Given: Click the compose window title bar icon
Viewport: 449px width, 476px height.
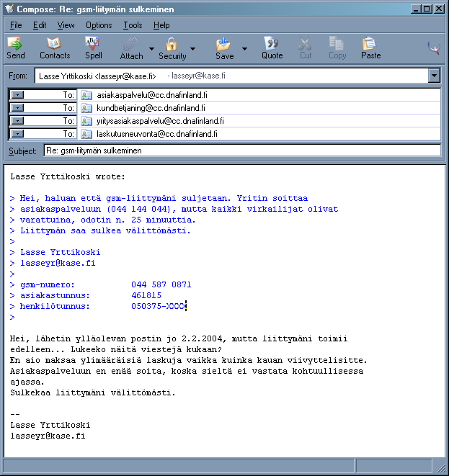Looking at the screenshot, I should pos(9,9).
